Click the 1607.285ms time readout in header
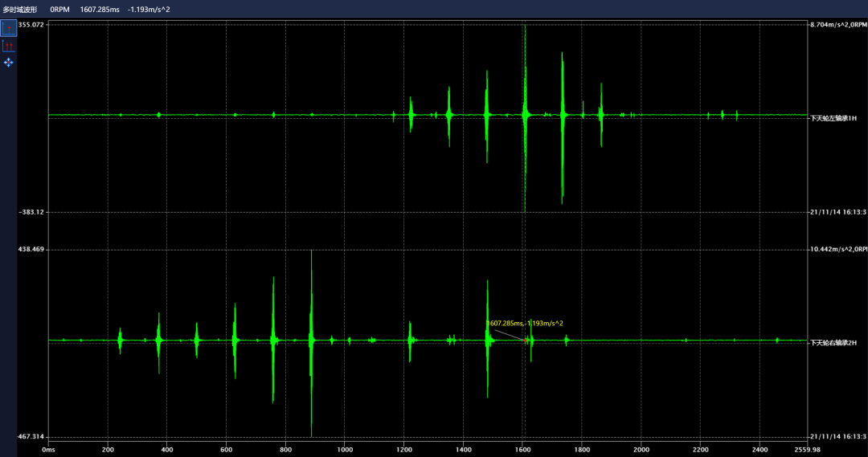Image resolution: width=868 pixels, height=457 pixels. (100, 10)
